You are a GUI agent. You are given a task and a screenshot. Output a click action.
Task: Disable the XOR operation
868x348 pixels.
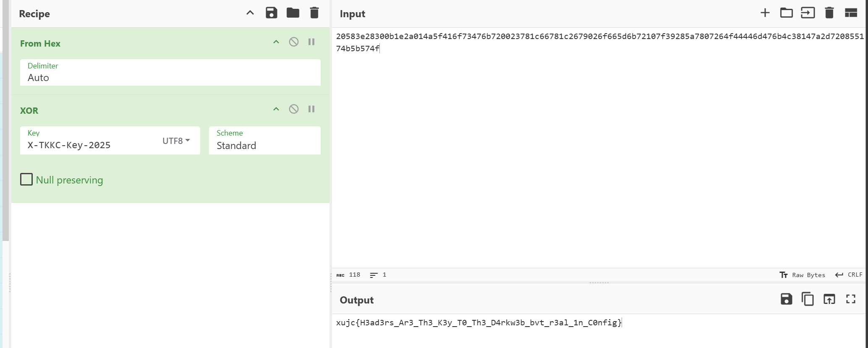294,109
